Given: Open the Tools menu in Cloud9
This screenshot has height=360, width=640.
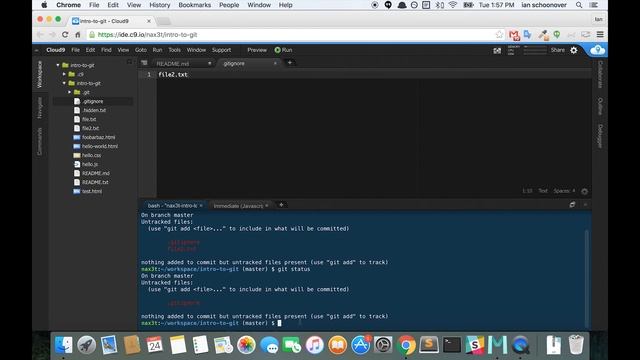Looking at the screenshot, I should (x=174, y=50).
